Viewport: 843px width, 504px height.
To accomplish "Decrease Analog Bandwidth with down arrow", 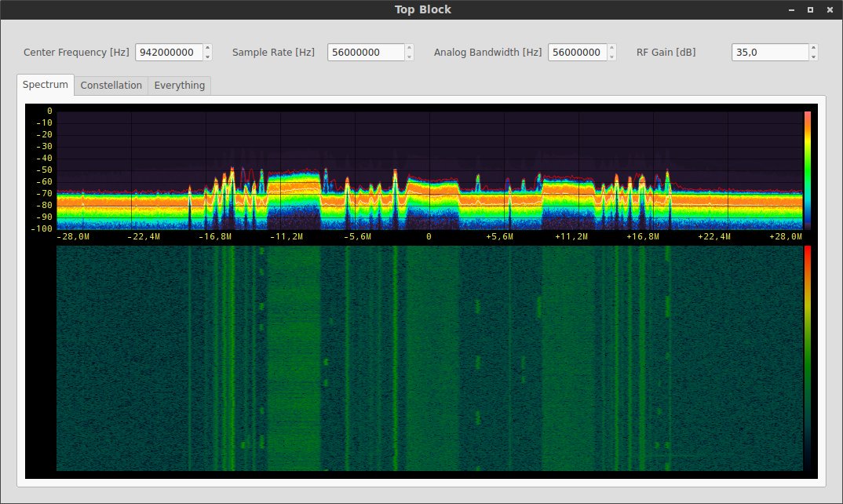I will point(611,57).
